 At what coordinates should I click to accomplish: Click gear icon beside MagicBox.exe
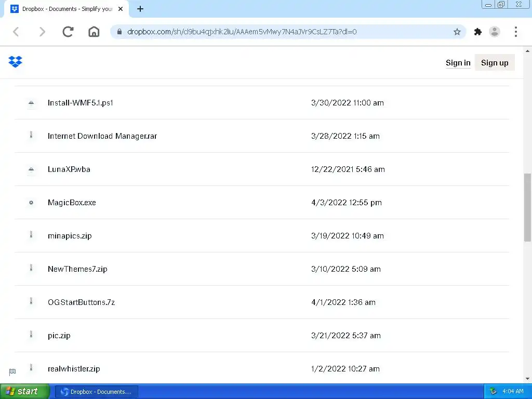tap(31, 203)
